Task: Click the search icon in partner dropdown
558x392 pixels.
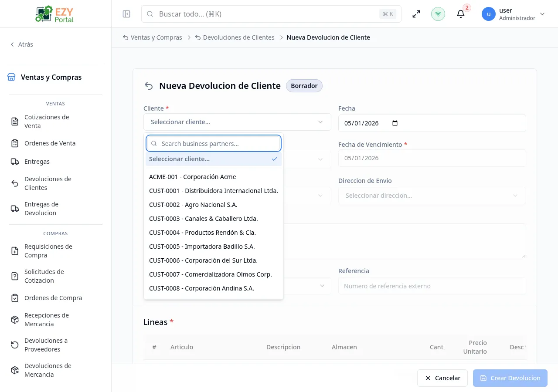Action: tap(154, 143)
